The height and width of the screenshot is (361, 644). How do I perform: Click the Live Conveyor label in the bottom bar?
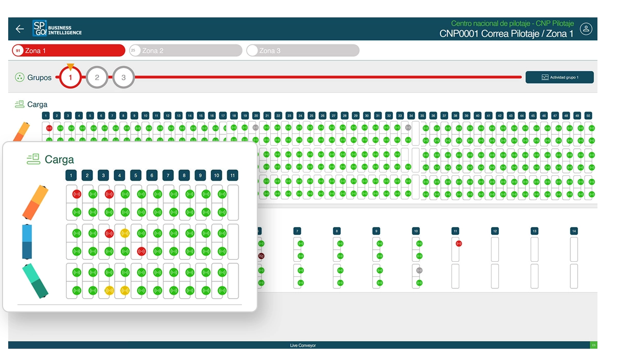pos(303,346)
